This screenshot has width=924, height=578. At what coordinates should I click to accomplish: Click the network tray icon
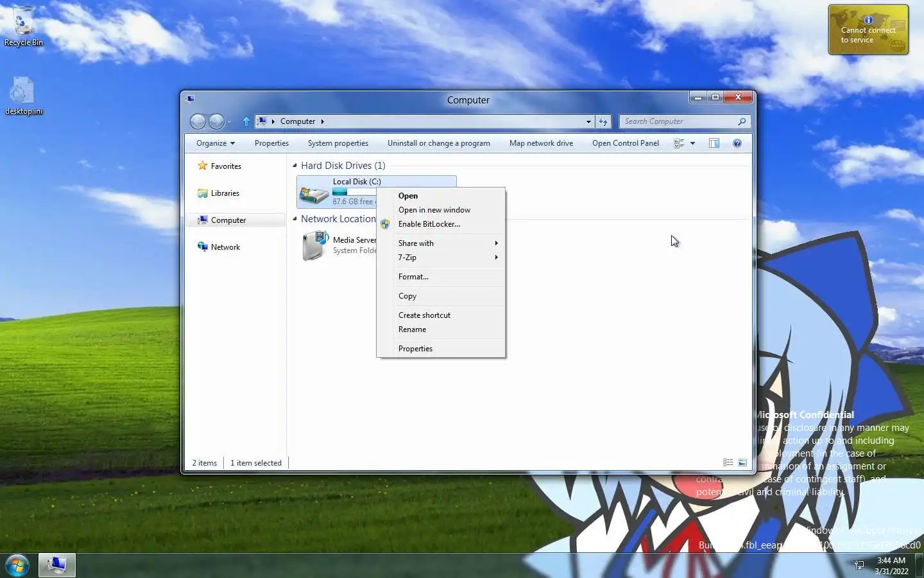coord(859,565)
